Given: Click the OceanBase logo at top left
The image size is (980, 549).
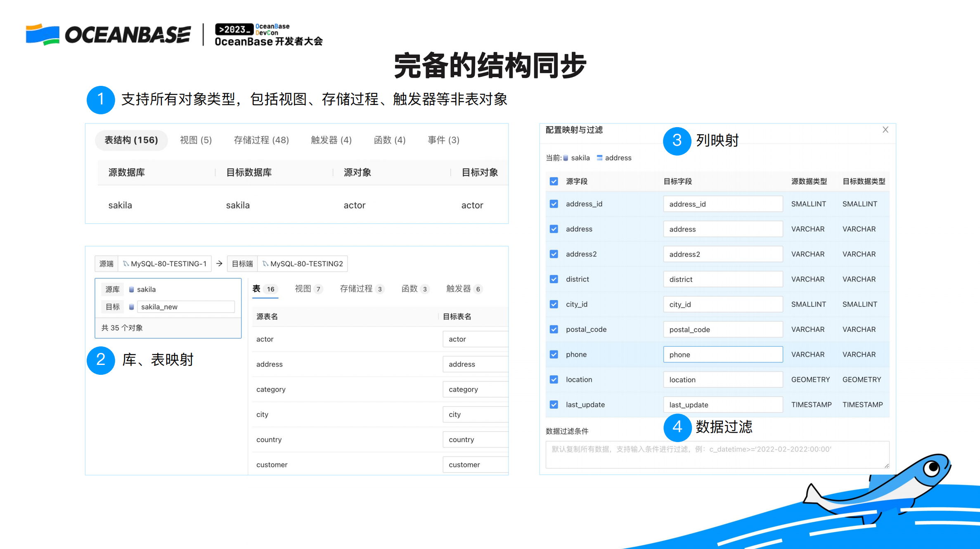Looking at the screenshot, I should 109,35.
